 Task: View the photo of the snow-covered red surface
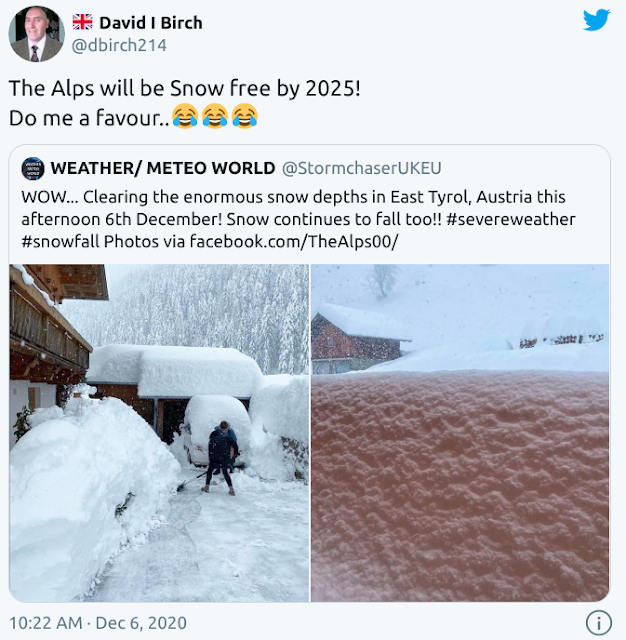coord(460,433)
